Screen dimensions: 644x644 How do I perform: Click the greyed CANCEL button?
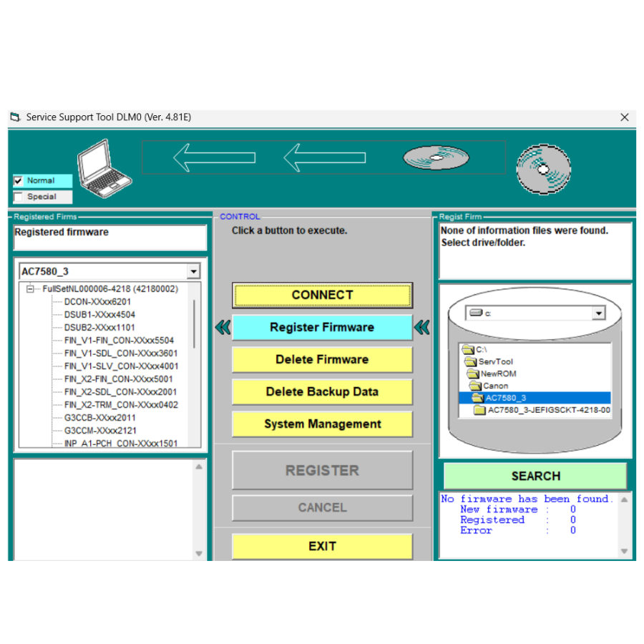coord(323,507)
